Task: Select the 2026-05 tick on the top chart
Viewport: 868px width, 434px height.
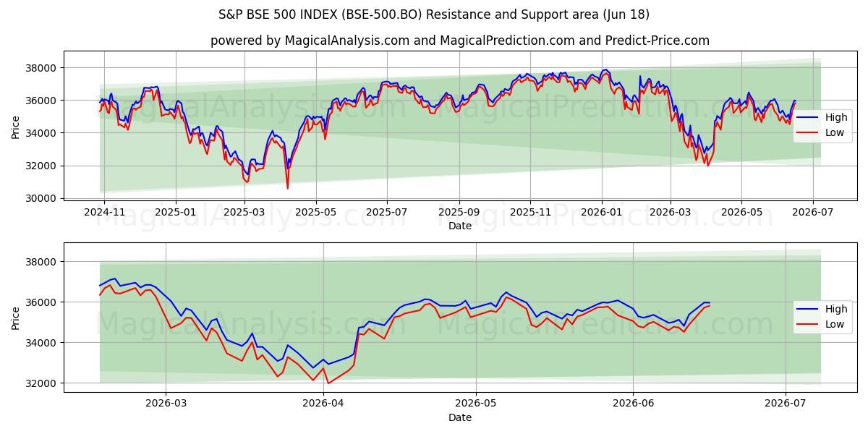Action: (x=741, y=213)
